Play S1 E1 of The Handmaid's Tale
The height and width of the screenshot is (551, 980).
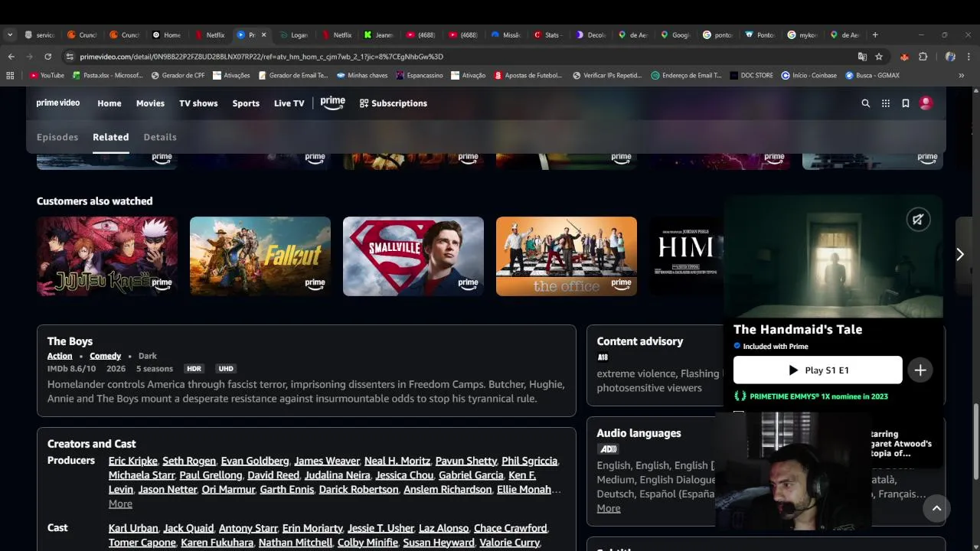(818, 370)
